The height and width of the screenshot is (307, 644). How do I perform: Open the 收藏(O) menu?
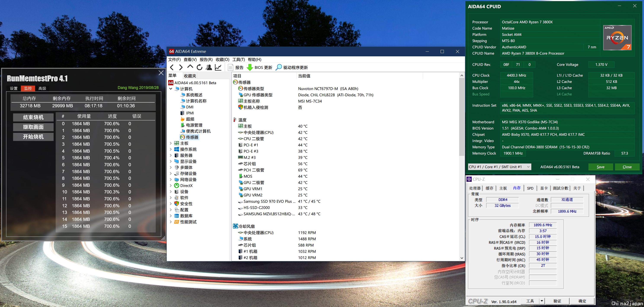coord(222,59)
